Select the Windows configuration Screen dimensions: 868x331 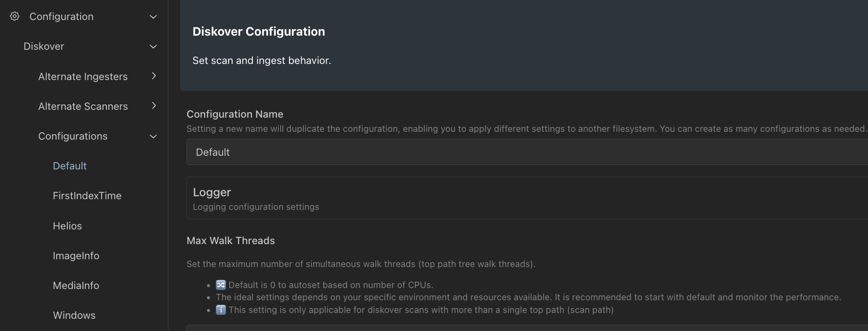[74, 315]
